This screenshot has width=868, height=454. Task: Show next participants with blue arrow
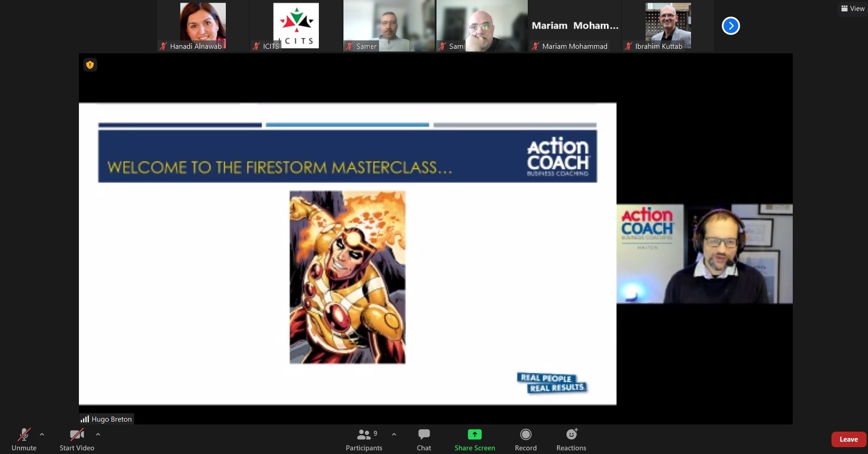pos(731,26)
